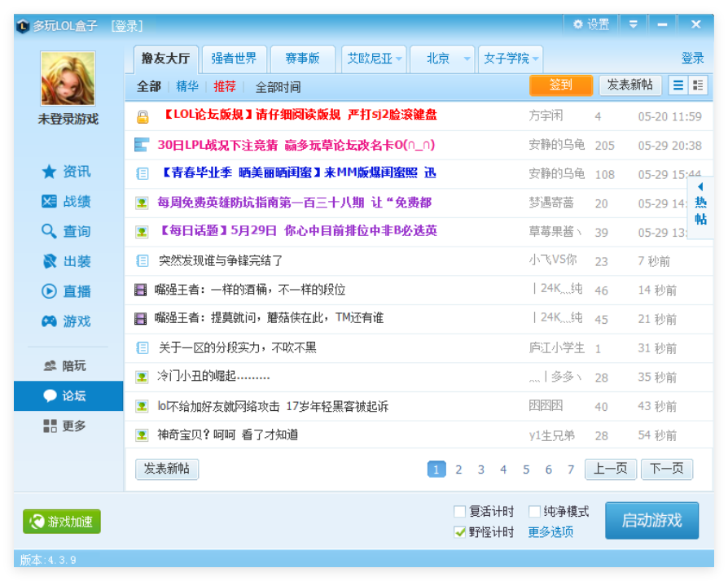Click the lock icon of LOL论坛版规 post
Screen dimensions: 728x581
click(143, 116)
